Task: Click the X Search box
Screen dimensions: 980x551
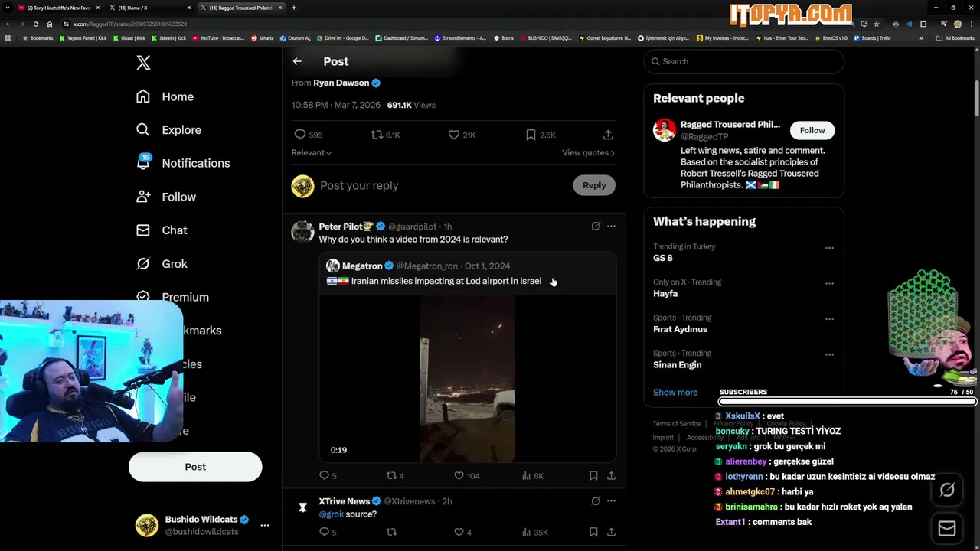Action: pos(743,61)
